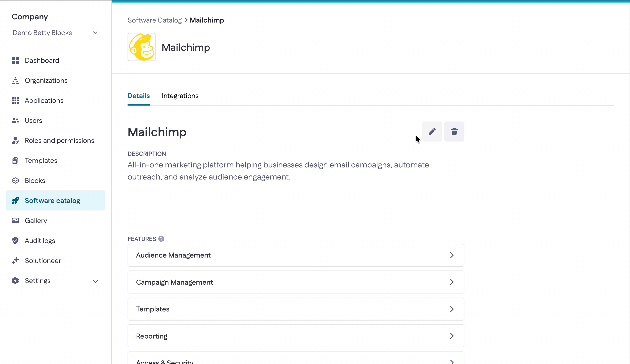Click the pencil edit icon
Image resolution: width=630 pixels, height=364 pixels.
click(x=432, y=131)
